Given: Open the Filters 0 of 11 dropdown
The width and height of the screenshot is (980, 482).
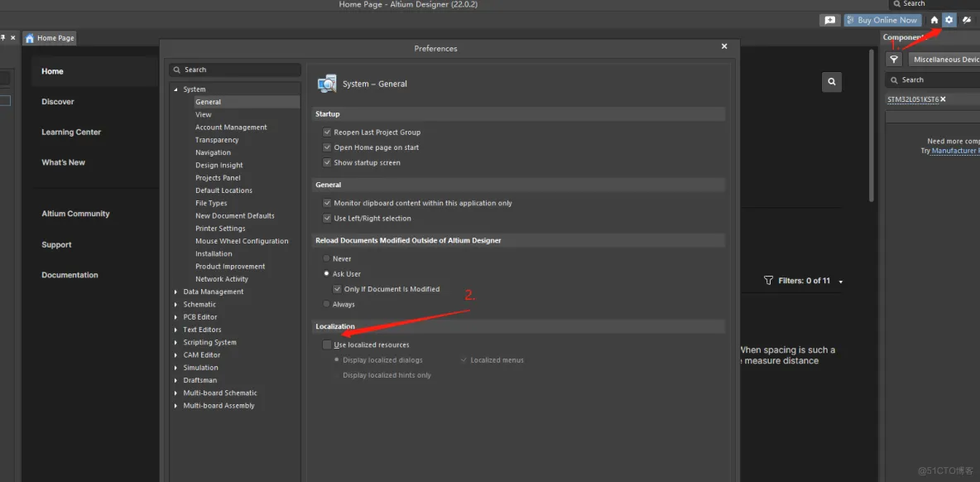Looking at the screenshot, I should click(x=841, y=282).
